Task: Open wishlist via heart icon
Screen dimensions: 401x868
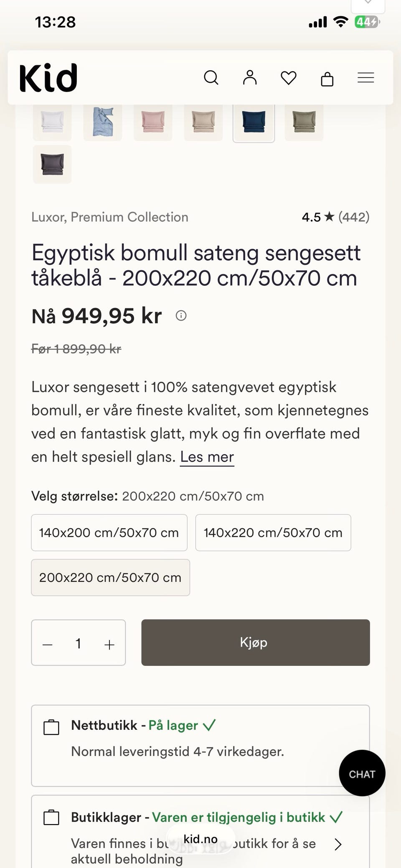Action: click(x=288, y=78)
